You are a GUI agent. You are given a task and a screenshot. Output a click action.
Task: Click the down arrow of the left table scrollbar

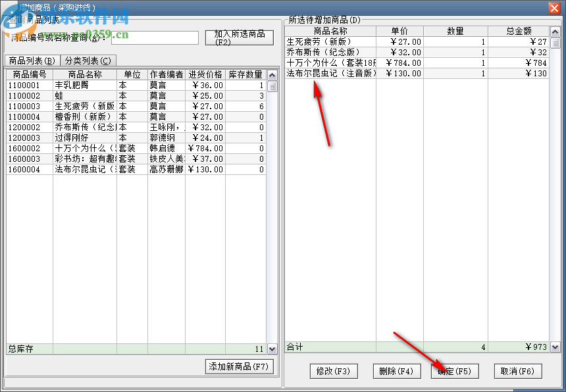click(x=270, y=349)
